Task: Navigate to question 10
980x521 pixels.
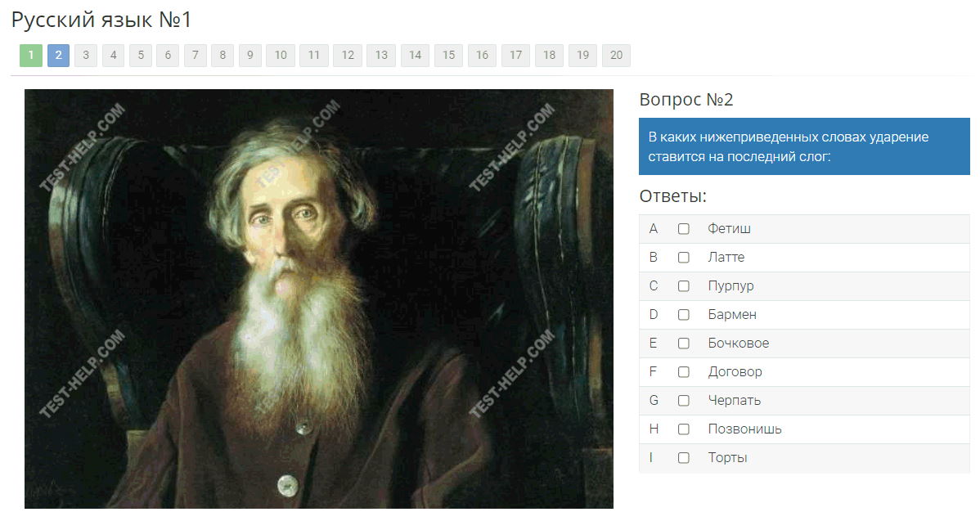Action: click(281, 55)
